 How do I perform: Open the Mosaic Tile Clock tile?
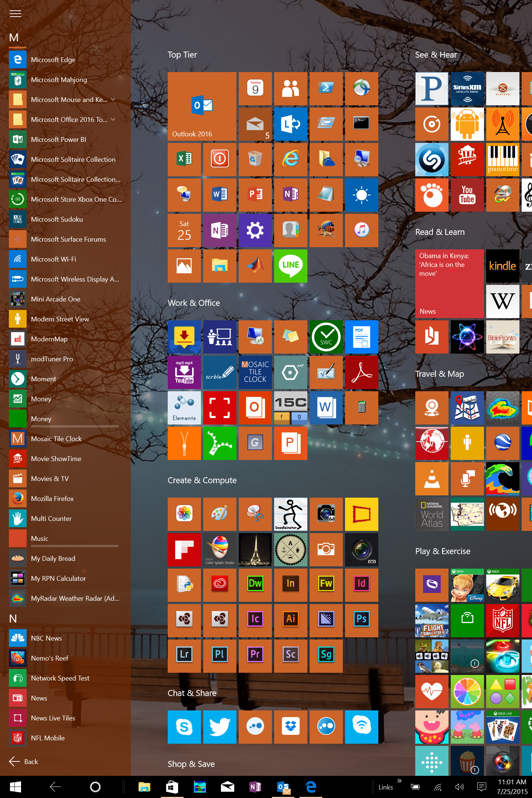coord(255,372)
